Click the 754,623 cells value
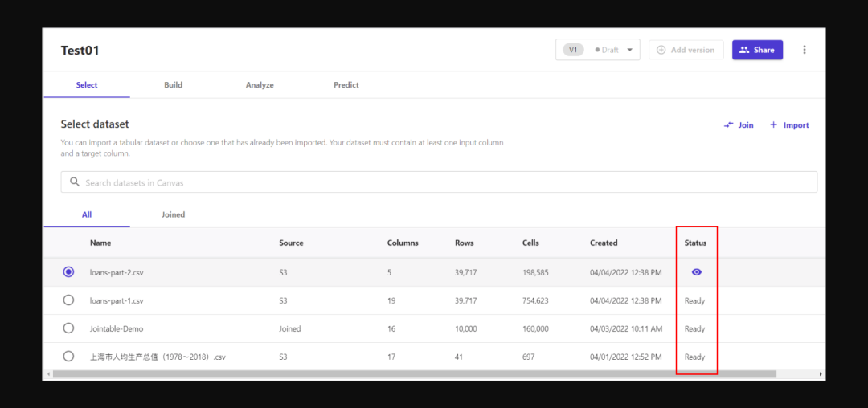Viewport: 868px width, 408px height. coord(535,300)
